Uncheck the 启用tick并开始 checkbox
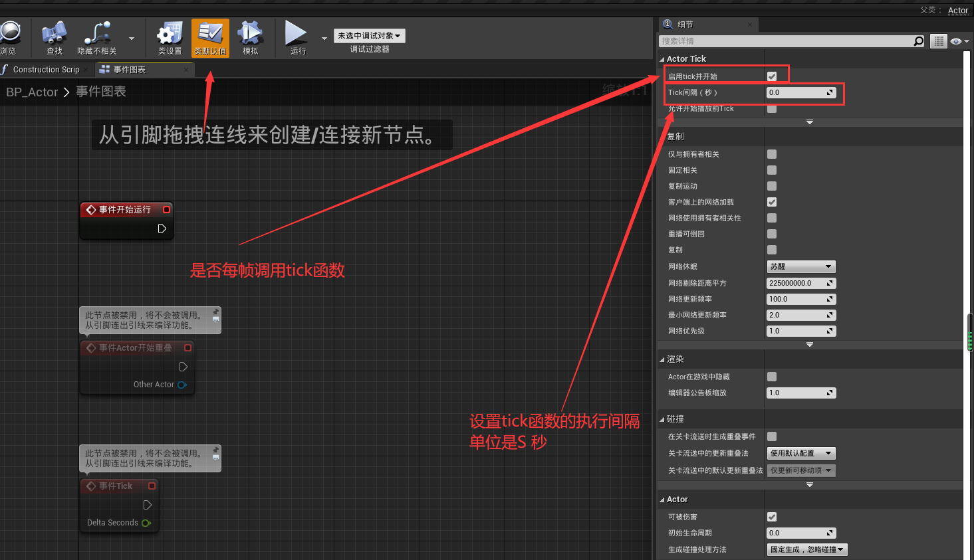The width and height of the screenshot is (974, 560). [772, 76]
